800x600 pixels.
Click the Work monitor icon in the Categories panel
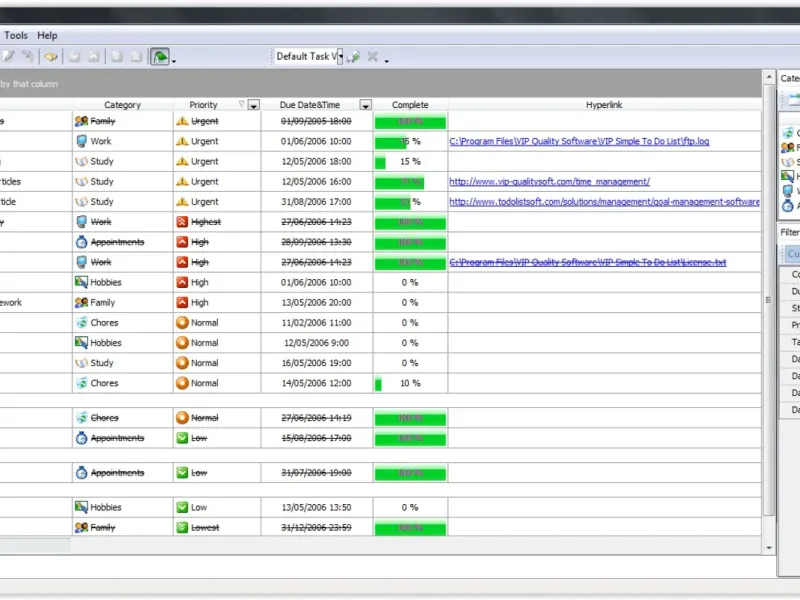[788, 191]
